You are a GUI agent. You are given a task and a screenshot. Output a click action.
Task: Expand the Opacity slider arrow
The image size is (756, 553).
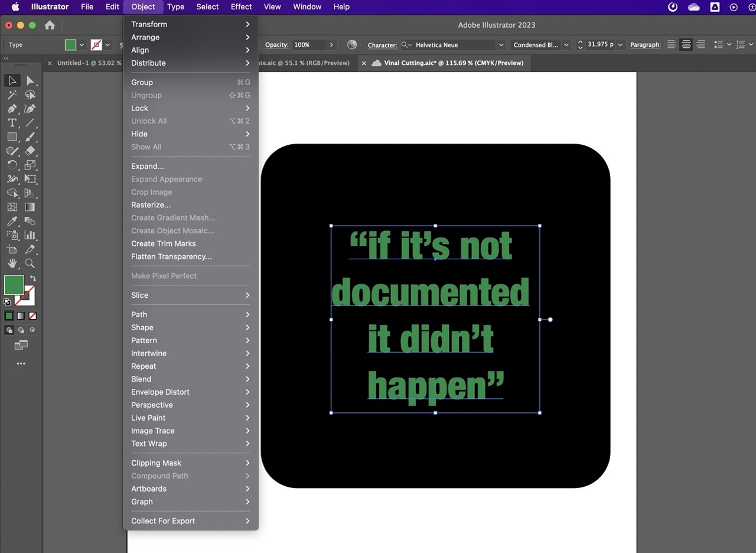[331, 45]
